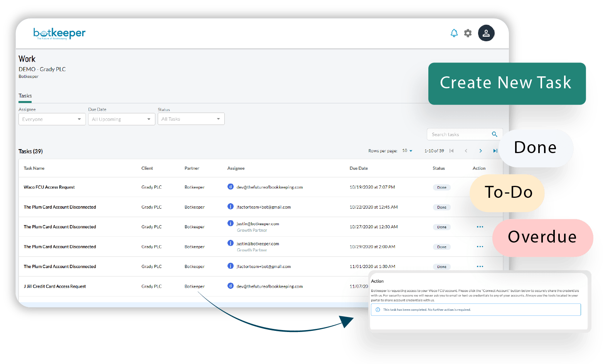The width and height of the screenshot is (603, 364).
Task: Open action menu for 11/01/2020 task
Action: point(480,266)
